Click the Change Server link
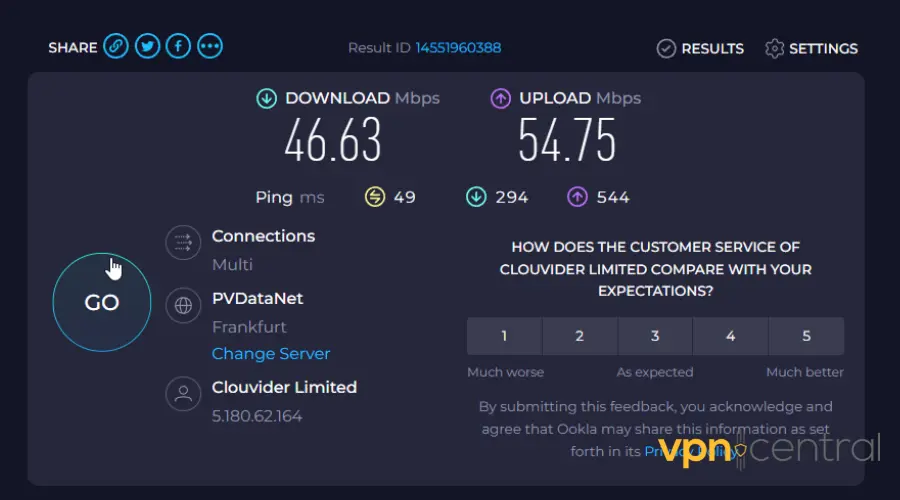The height and width of the screenshot is (500, 900). pyautogui.click(x=271, y=354)
